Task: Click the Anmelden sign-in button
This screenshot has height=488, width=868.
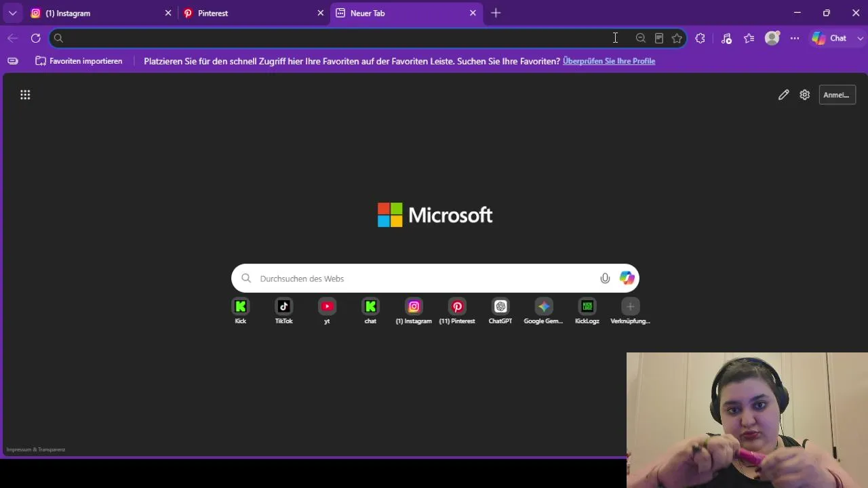Action: point(837,95)
